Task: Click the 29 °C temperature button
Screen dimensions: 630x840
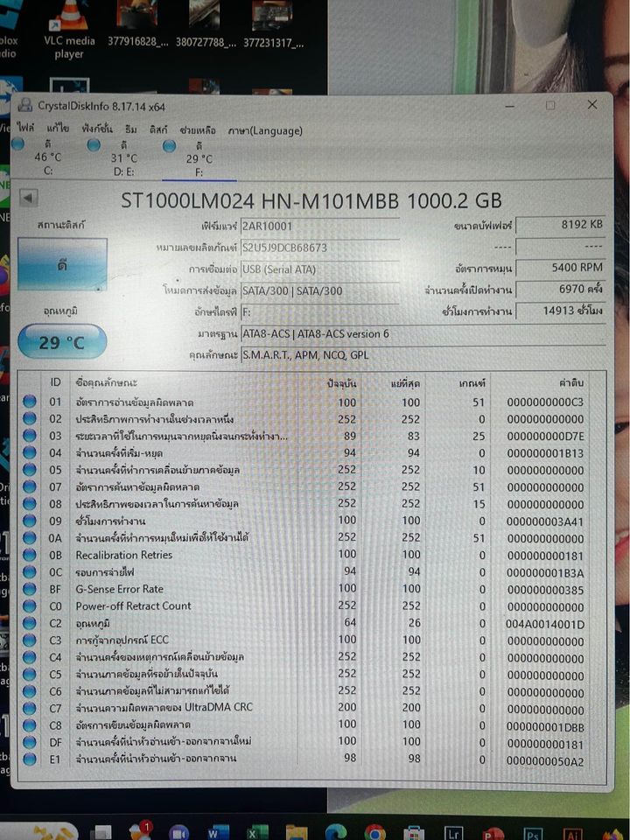Action: coord(62,341)
